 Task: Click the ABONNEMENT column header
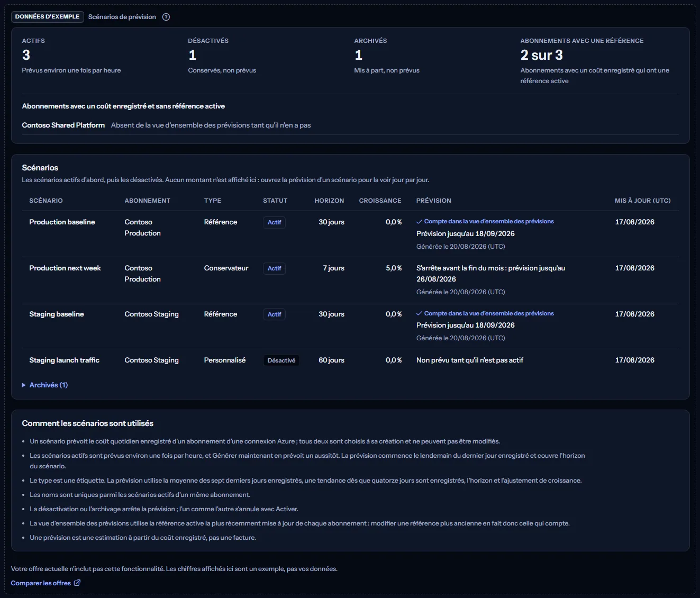[x=148, y=201]
